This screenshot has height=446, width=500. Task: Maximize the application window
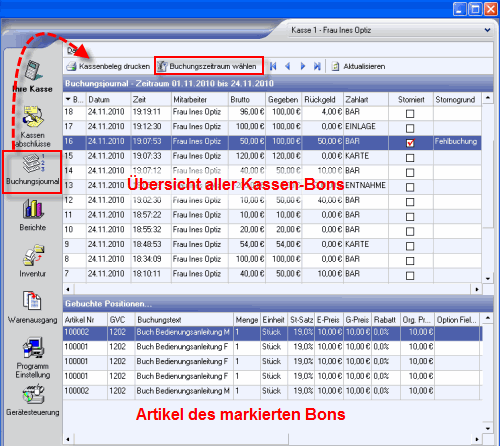coord(475,9)
